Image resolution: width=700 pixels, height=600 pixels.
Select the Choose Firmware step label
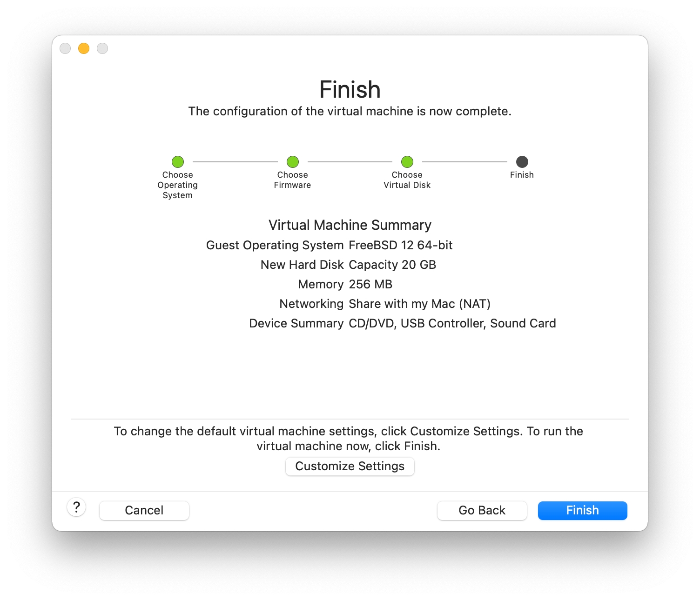tap(293, 180)
